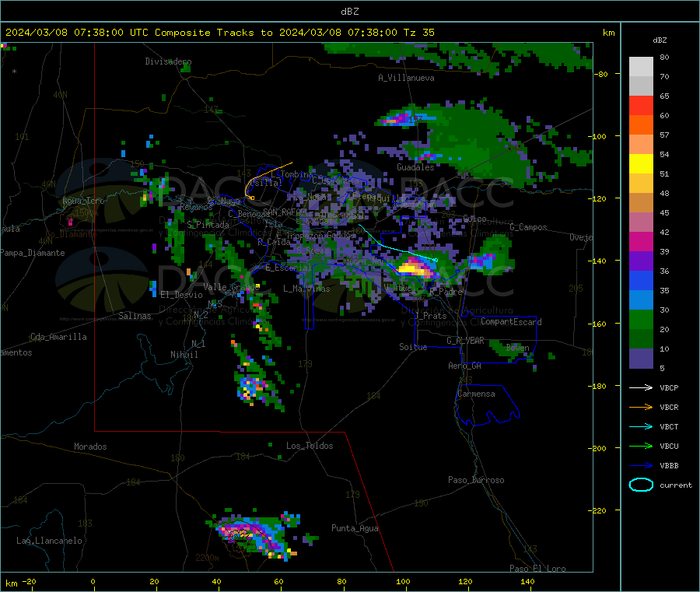Select the light blue swatch above green
Image resolution: width=700 pixels, height=592 pixels.
tap(641, 300)
